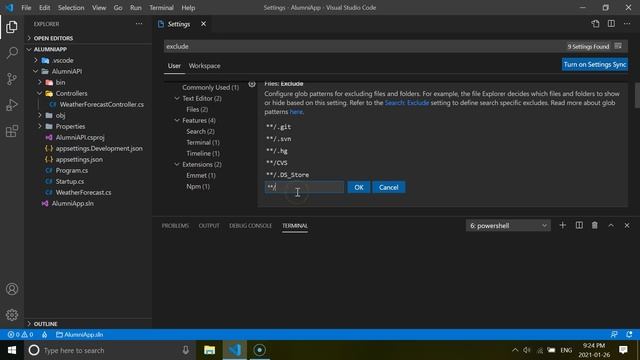This screenshot has height=360, width=640.
Task: Open WeatherForecastController.cs file
Action: pyautogui.click(x=102, y=104)
